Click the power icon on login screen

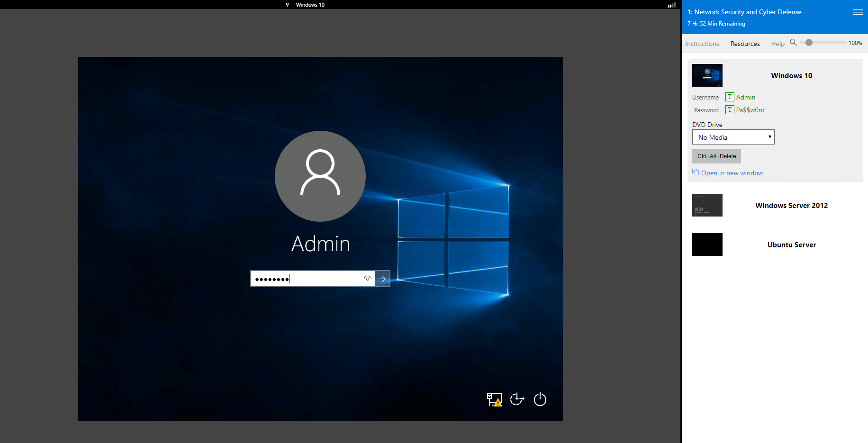click(540, 399)
